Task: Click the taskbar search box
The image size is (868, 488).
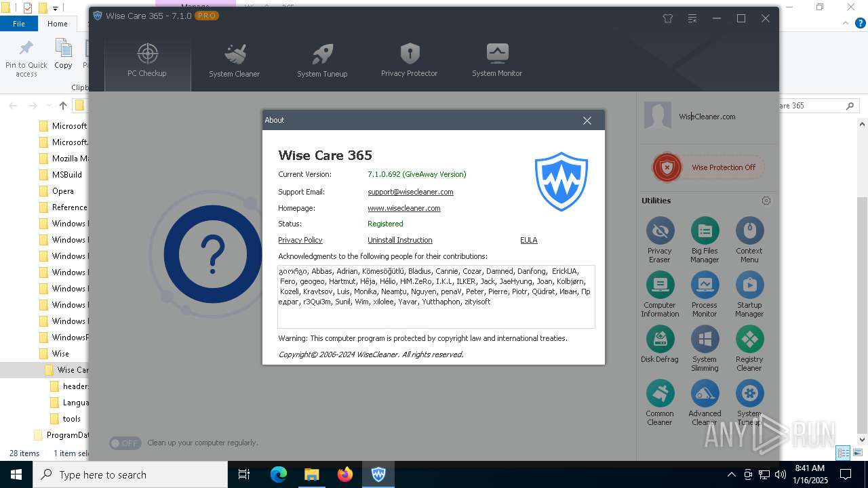Action: pyautogui.click(x=130, y=474)
